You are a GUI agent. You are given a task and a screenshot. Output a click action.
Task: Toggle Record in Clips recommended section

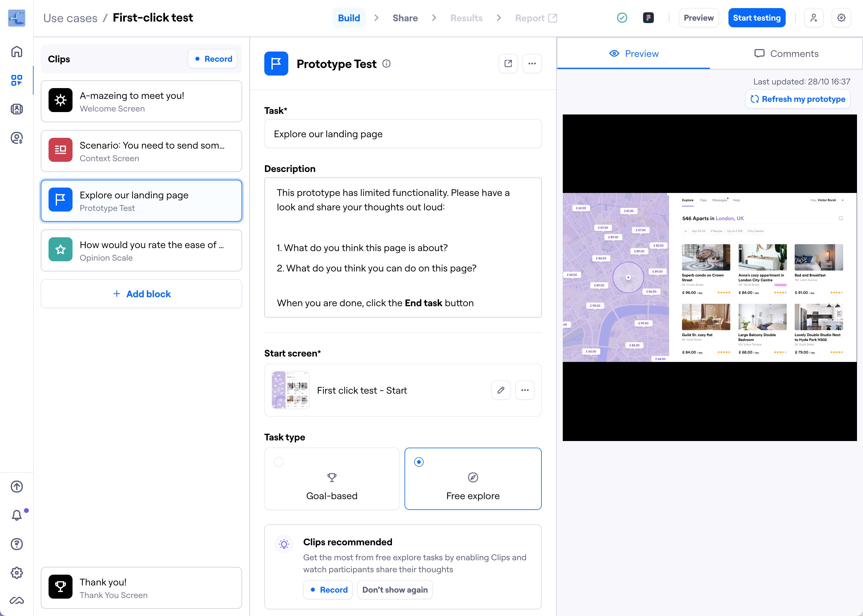pyautogui.click(x=328, y=590)
